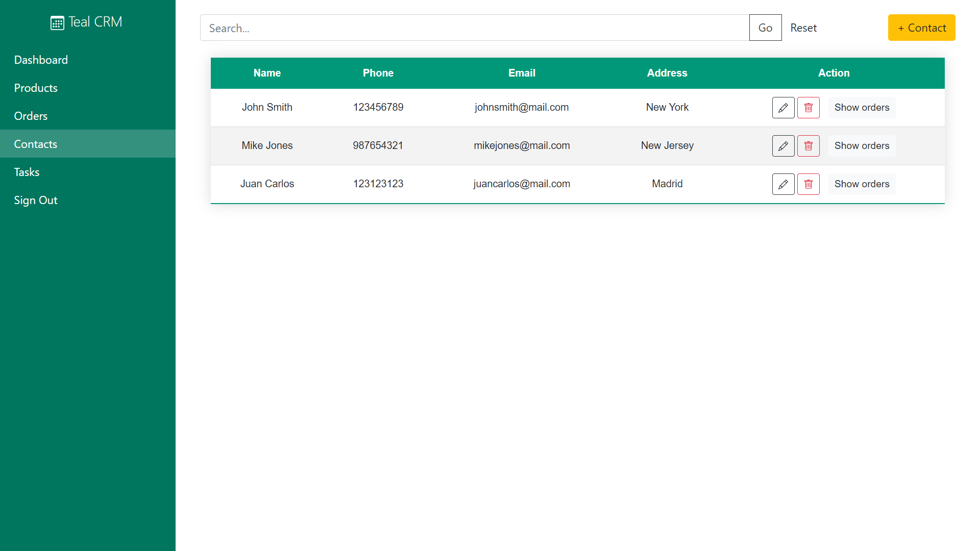This screenshot has width=980, height=551.
Task: Open edit pencil for Juan Carlos
Action: [x=783, y=184]
